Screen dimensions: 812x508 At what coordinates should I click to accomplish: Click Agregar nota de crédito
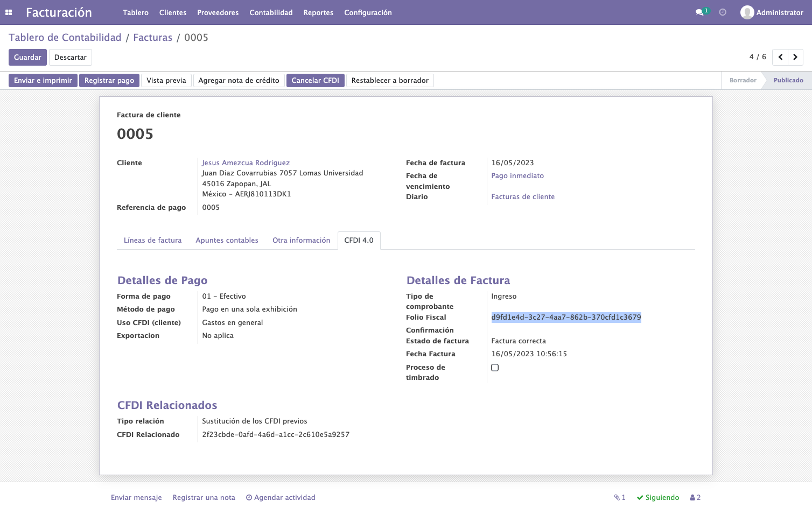point(239,80)
